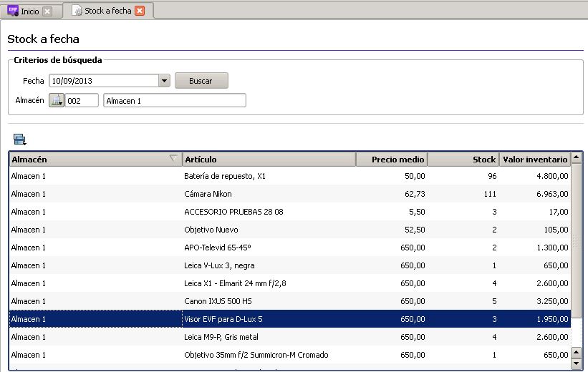This screenshot has width=588, height=372.
Task: Switch to the Stock a fecha tab
Action: click(108, 11)
